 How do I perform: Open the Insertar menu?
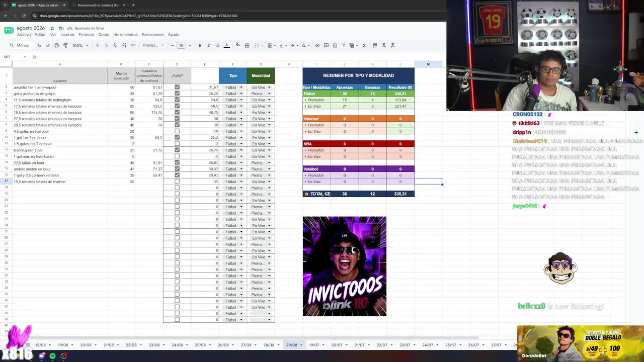click(x=67, y=35)
